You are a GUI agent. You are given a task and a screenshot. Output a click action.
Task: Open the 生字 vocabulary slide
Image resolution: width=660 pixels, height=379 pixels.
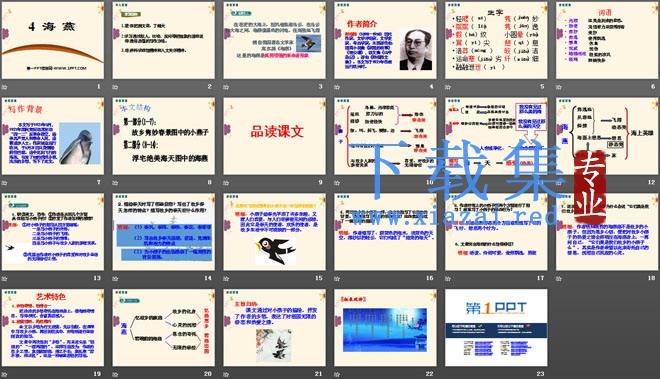[x=496, y=40]
